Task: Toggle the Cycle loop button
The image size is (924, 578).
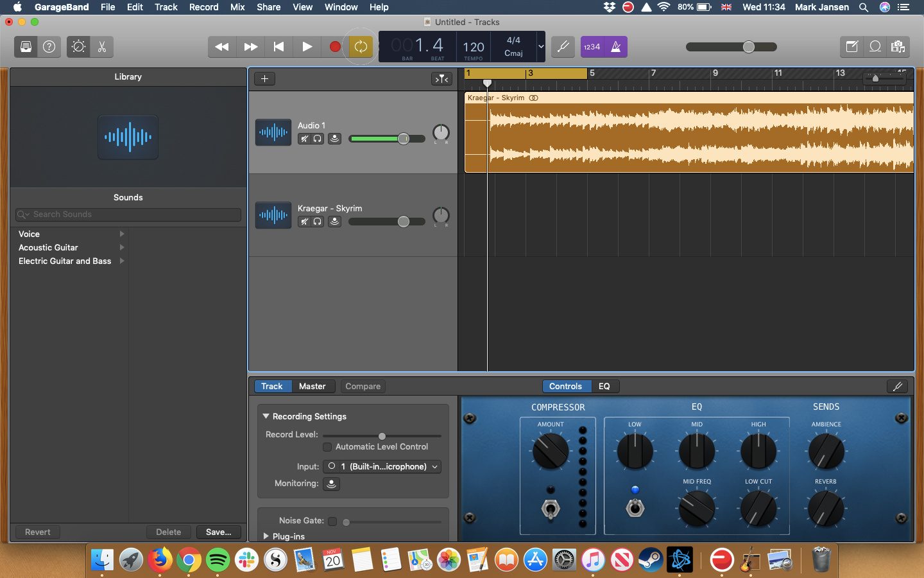Action: tap(361, 47)
